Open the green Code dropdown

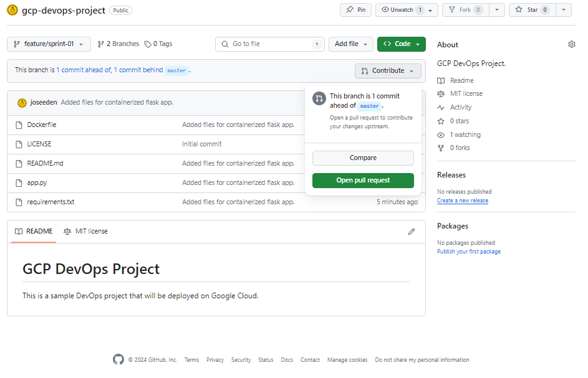pos(402,44)
